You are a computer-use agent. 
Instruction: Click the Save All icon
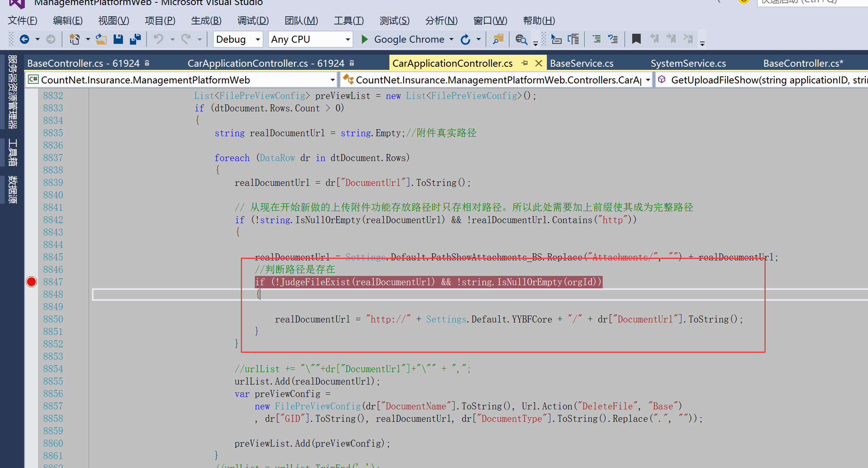click(135, 39)
